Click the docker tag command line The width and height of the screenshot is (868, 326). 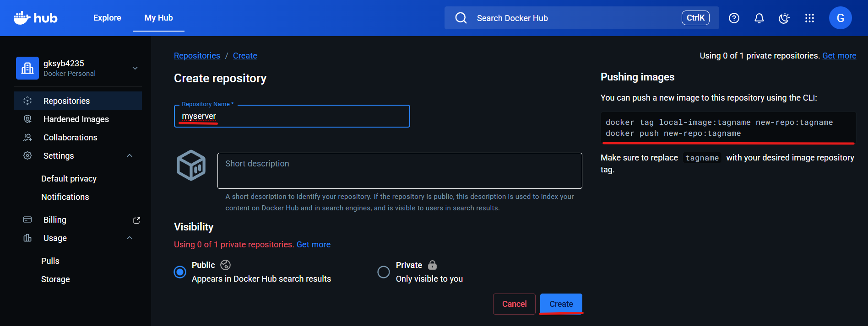[719, 122]
